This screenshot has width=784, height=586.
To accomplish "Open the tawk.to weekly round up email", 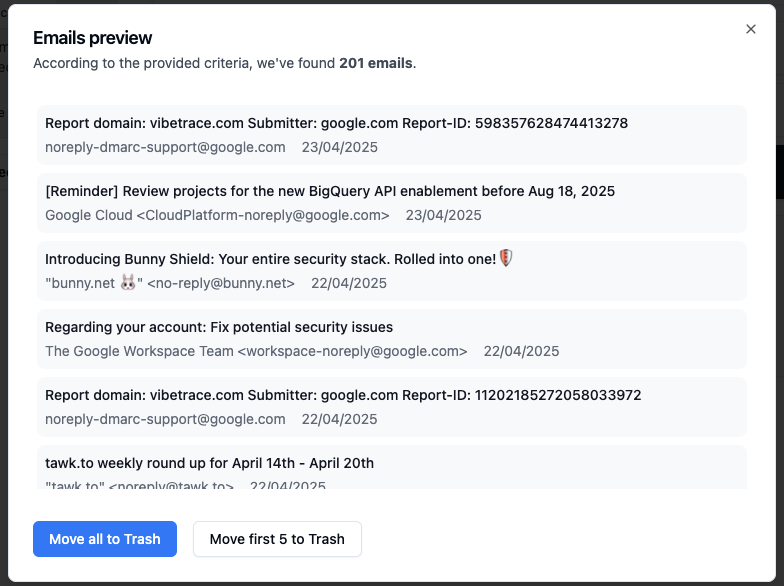I will click(392, 467).
